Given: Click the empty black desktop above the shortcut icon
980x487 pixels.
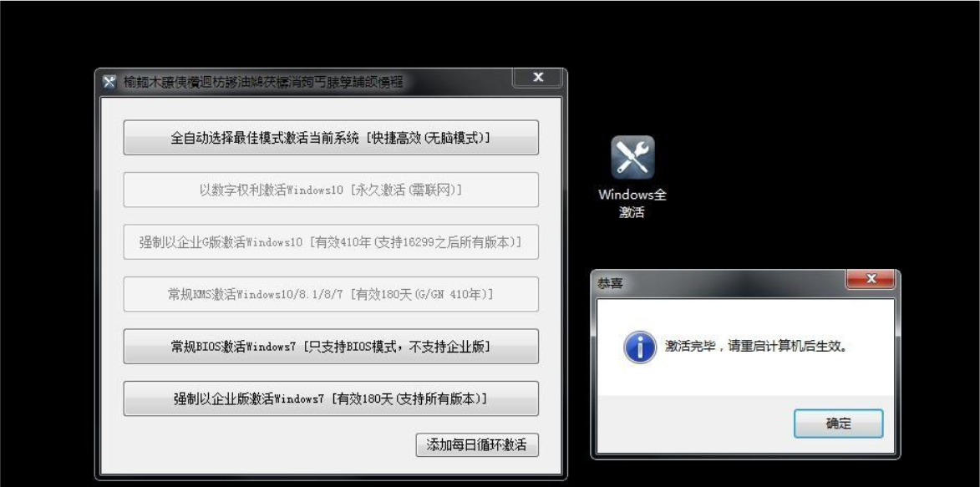Looking at the screenshot, I should click(x=632, y=84).
